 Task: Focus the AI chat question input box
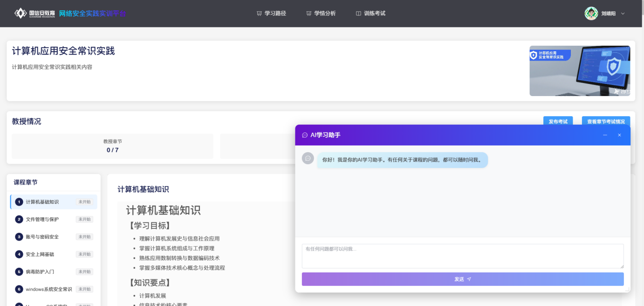coord(462,256)
